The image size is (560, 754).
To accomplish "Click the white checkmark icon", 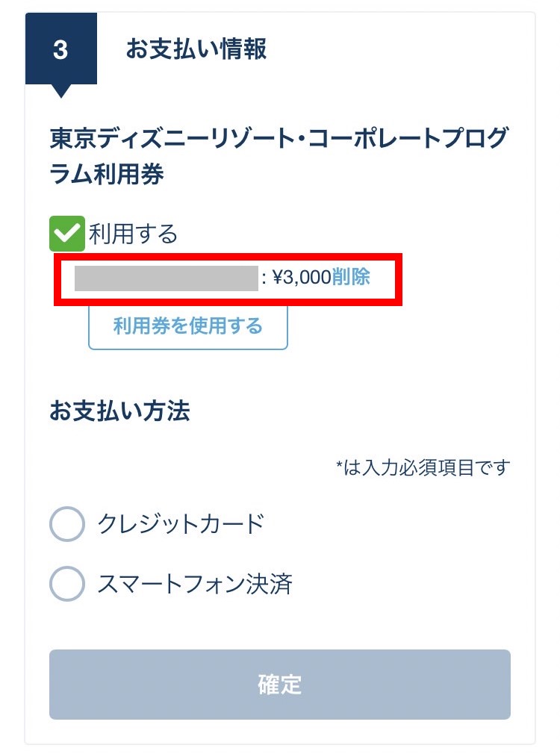I will [x=68, y=234].
